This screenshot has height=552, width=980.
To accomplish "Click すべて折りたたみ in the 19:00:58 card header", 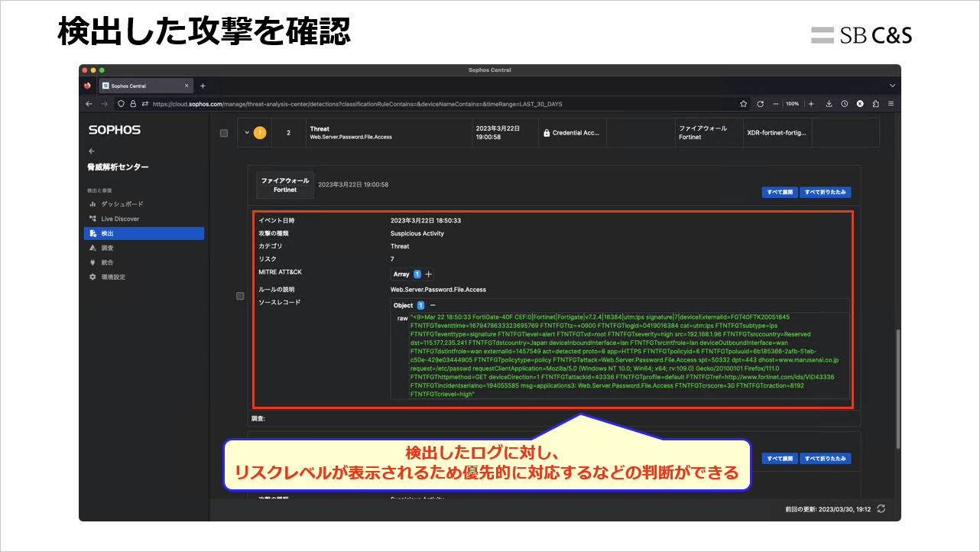I will pos(826,193).
